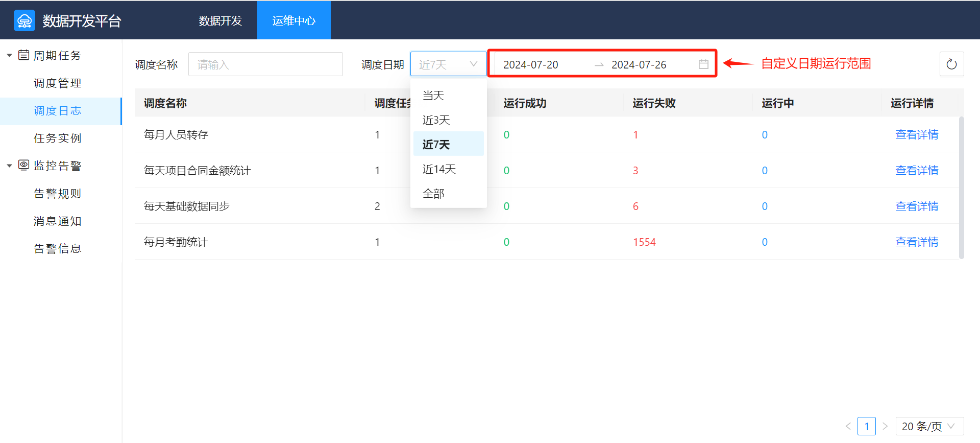Go to next page arrow
Image resolution: width=980 pixels, height=443 pixels.
pyautogui.click(x=885, y=426)
